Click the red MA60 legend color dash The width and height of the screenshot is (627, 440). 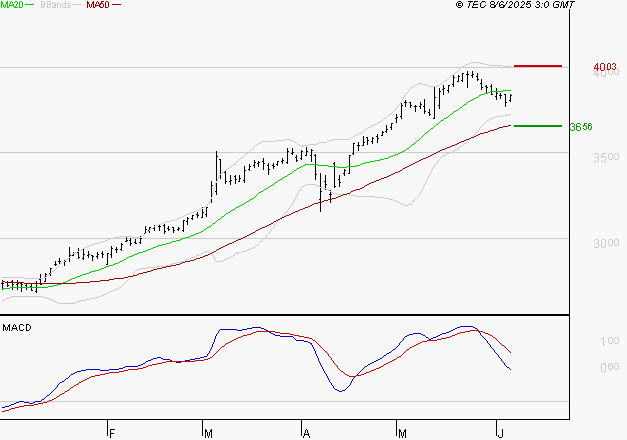(x=117, y=6)
